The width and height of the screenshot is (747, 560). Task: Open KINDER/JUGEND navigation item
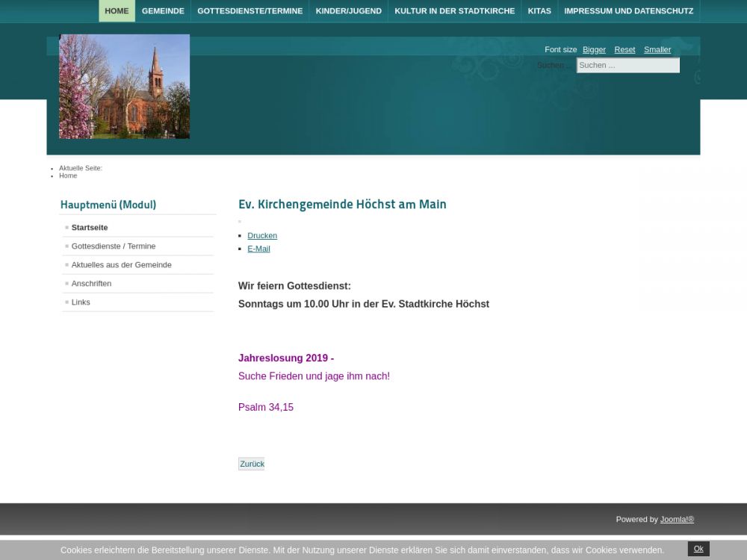pos(348,11)
